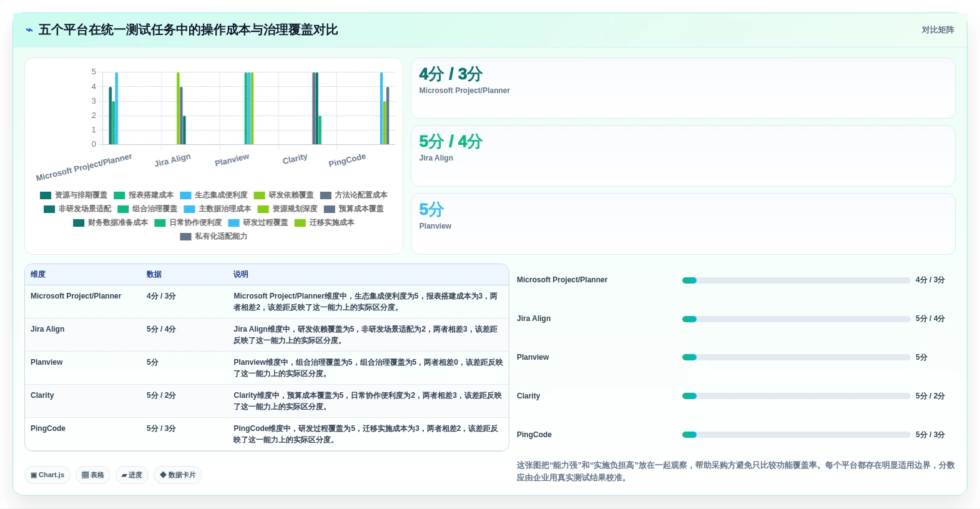This screenshot has width=980, height=509.
Task: Click the summary paragraph starting 这张图把
Action: [735, 472]
